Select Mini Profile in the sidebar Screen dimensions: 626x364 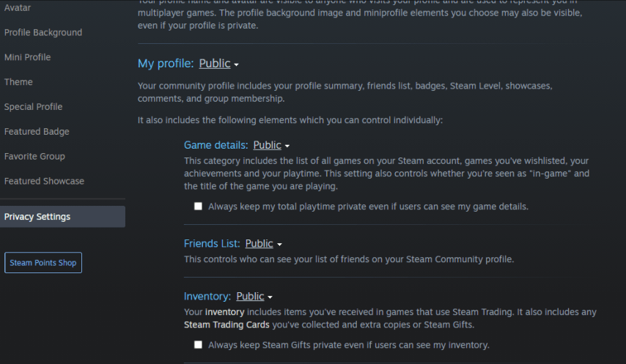pos(27,57)
